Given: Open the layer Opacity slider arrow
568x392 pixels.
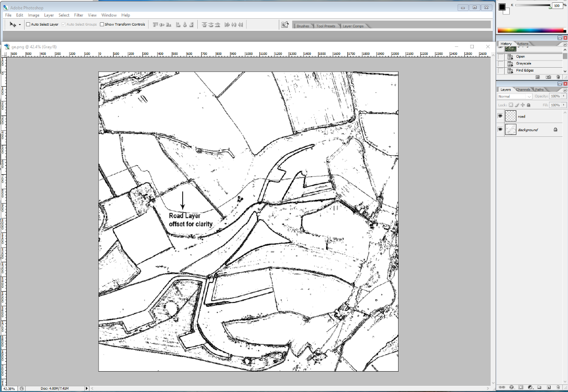Looking at the screenshot, I should [564, 97].
